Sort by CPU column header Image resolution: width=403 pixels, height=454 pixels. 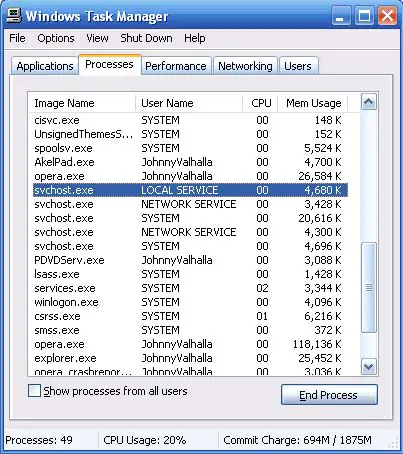260,103
